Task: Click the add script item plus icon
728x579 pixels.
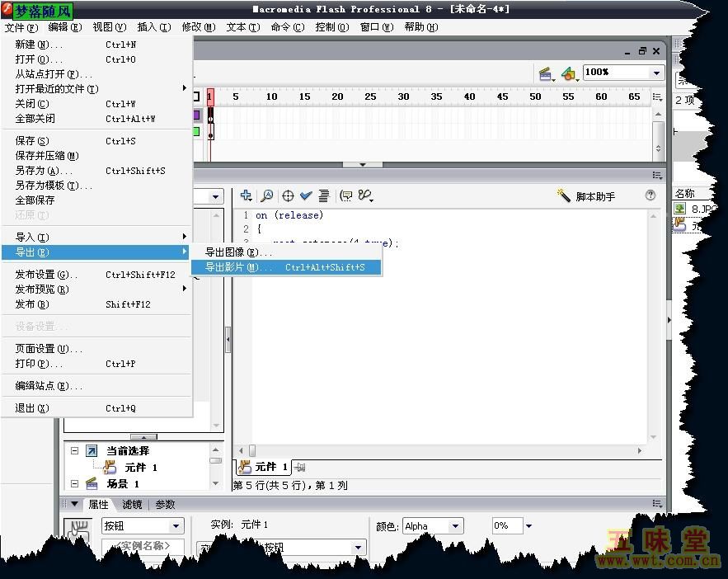Action: click(x=246, y=196)
